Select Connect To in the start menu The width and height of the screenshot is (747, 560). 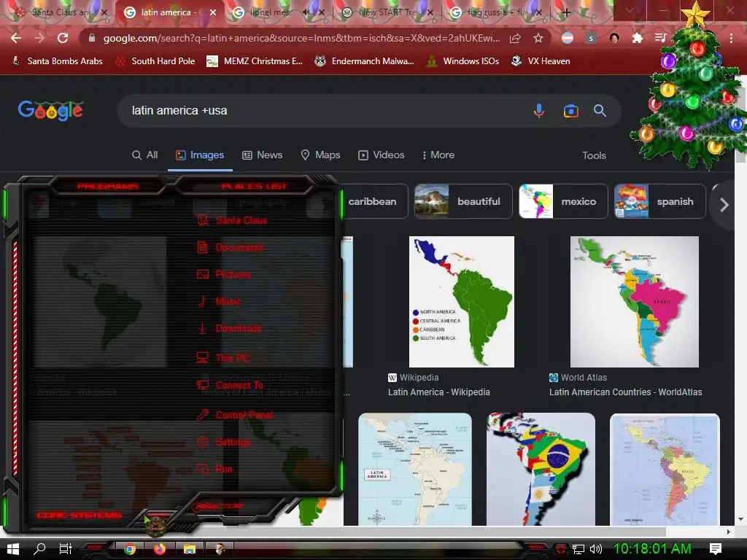pyautogui.click(x=230, y=385)
